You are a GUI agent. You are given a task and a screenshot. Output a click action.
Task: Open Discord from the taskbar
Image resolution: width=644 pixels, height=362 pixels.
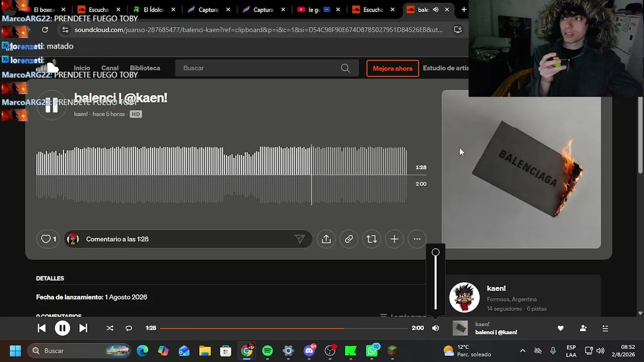pos(309,351)
